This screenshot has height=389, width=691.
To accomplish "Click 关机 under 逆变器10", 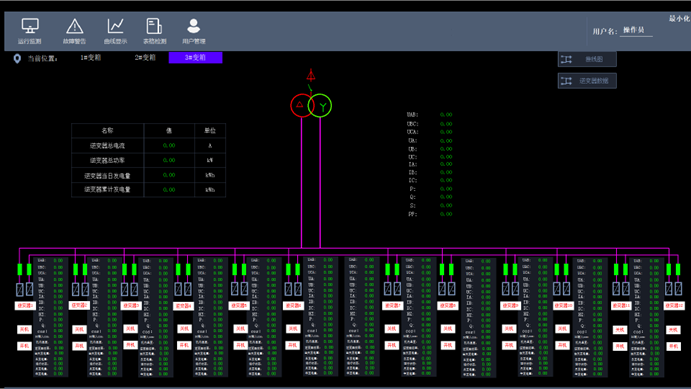I will (x=562, y=329).
